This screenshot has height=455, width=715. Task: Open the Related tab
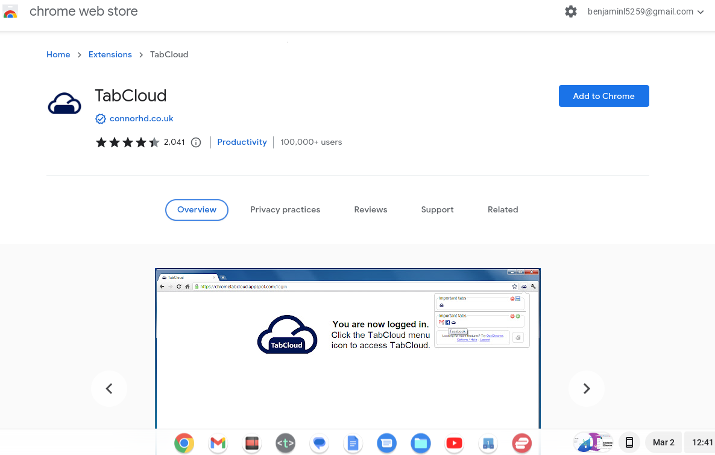click(503, 210)
